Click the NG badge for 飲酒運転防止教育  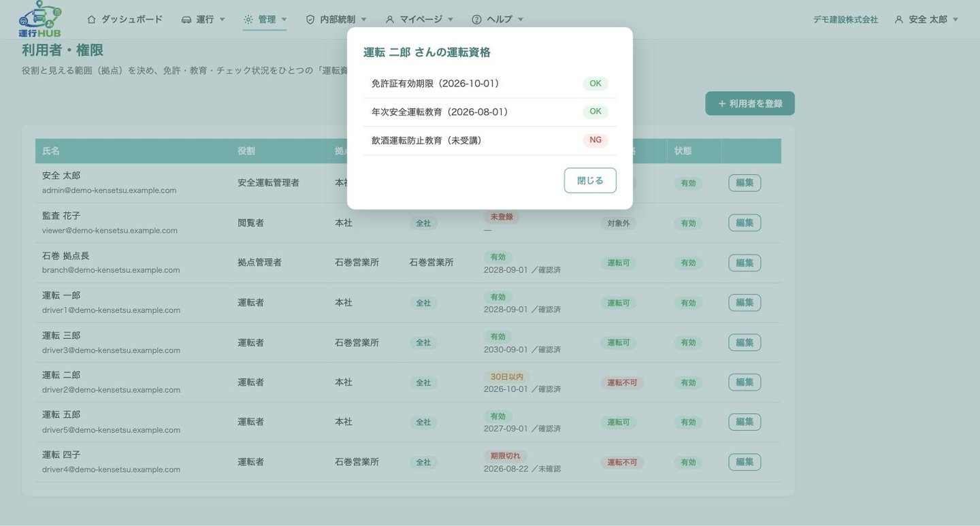coord(595,140)
